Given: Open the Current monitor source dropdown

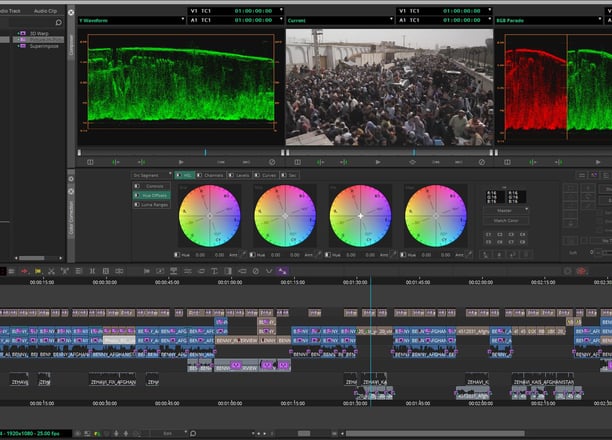Looking at the screenshot, I should (340, 19).
